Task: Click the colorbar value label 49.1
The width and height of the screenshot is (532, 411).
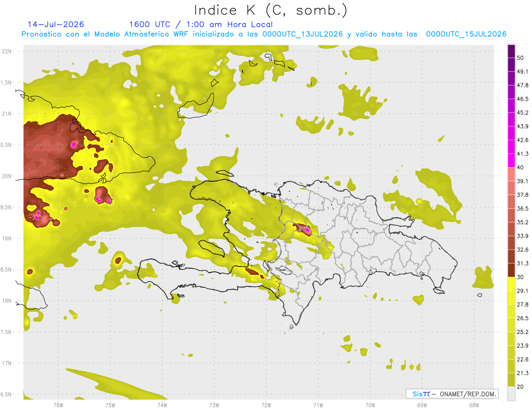Action: click(523, 71)
